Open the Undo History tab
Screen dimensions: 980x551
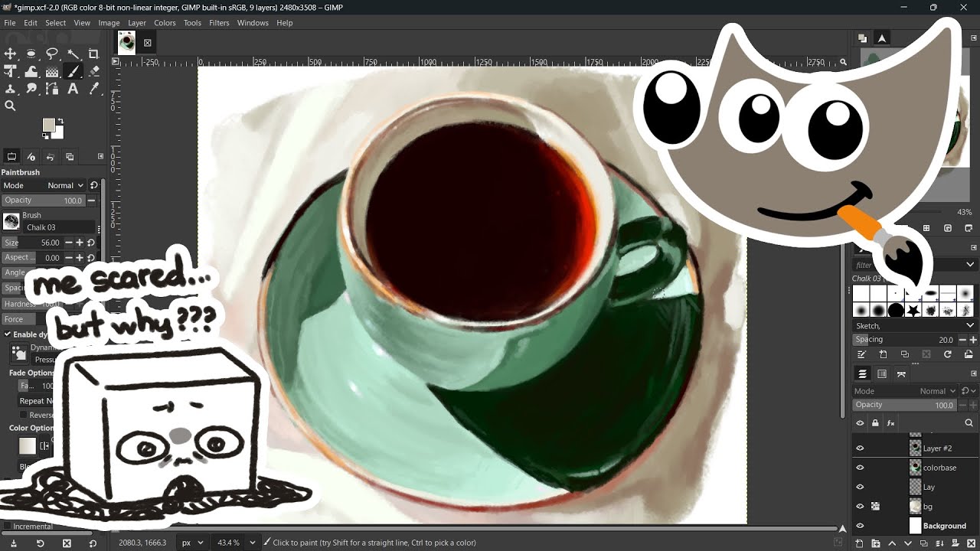pyautogui.click(x=51, y=157)
